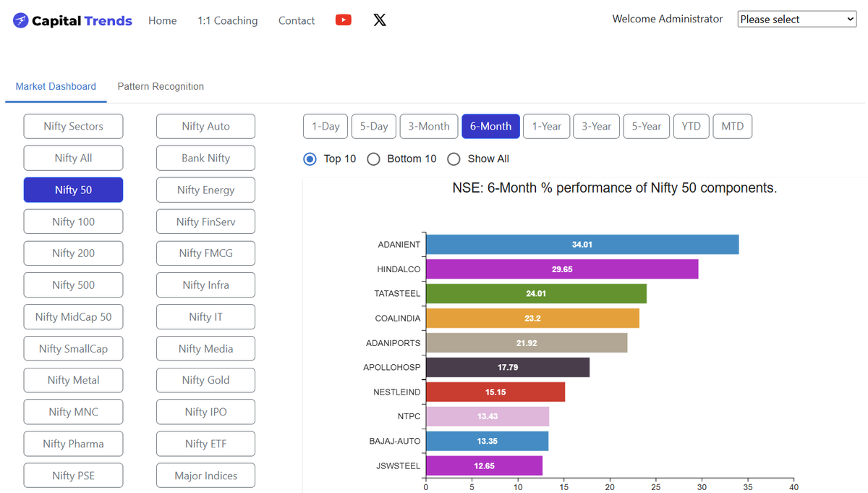Go to Home page

[x=163, y=20]
